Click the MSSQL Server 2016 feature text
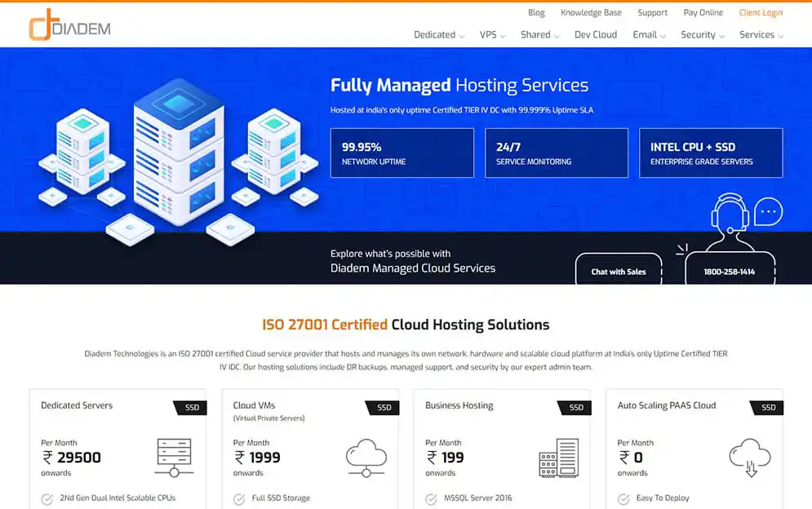Image resolution: width=812 pixels, height=509 pixels. pos(477,498)
